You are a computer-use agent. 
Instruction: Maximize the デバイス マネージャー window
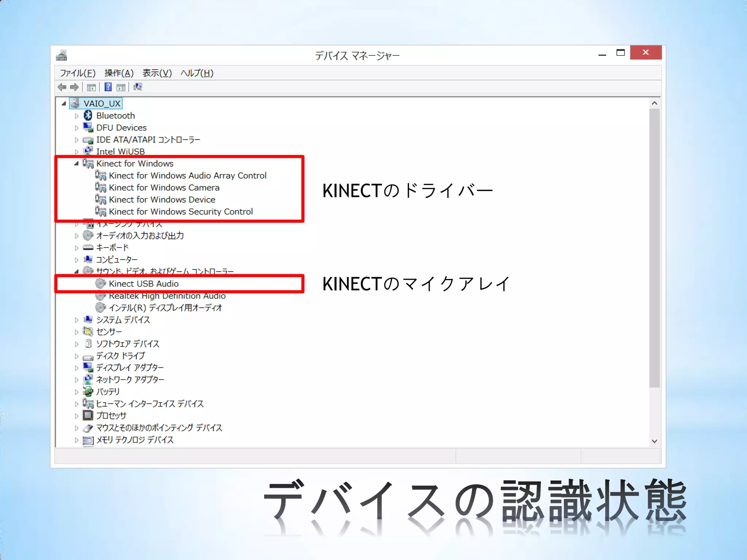tap(620, 52)
